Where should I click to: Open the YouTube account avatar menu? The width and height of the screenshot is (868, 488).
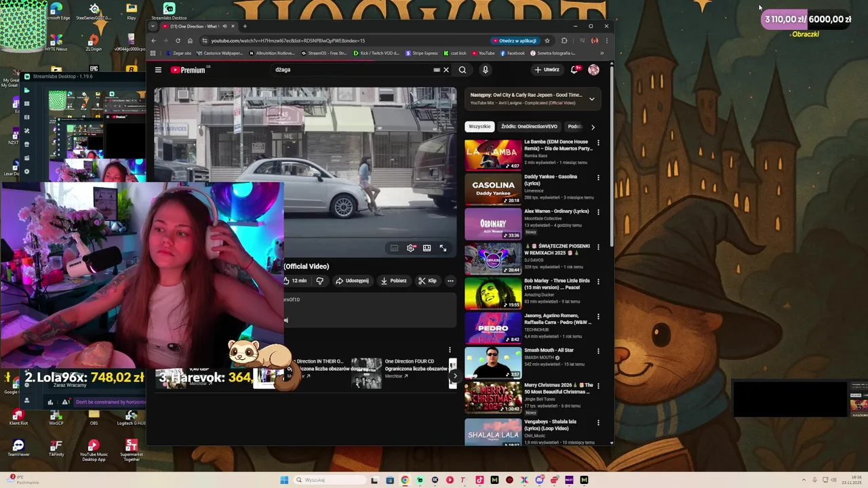(x=593, y=70)
